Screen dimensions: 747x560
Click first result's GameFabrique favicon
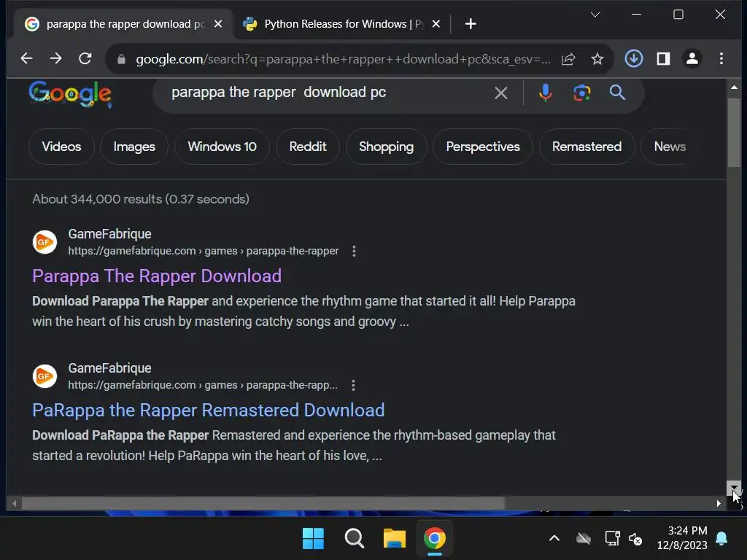[x=44, y=242]
